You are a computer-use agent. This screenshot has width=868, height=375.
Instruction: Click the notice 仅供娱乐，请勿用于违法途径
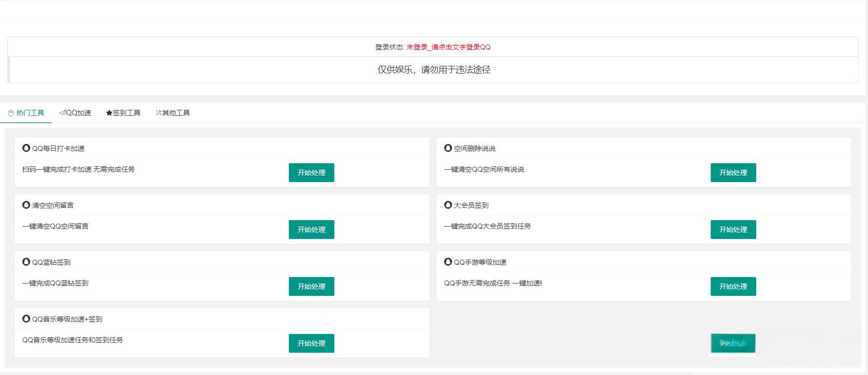[434, 70]
